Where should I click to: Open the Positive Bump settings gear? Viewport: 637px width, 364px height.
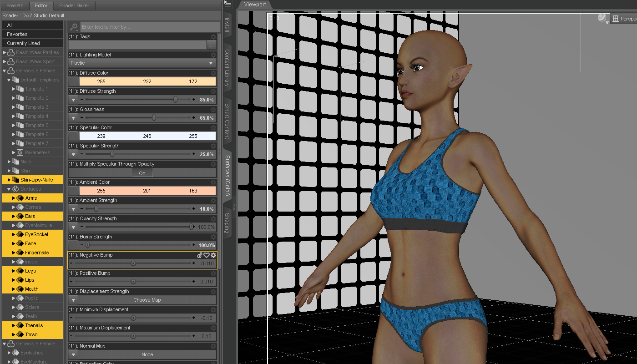pos(213,273)
